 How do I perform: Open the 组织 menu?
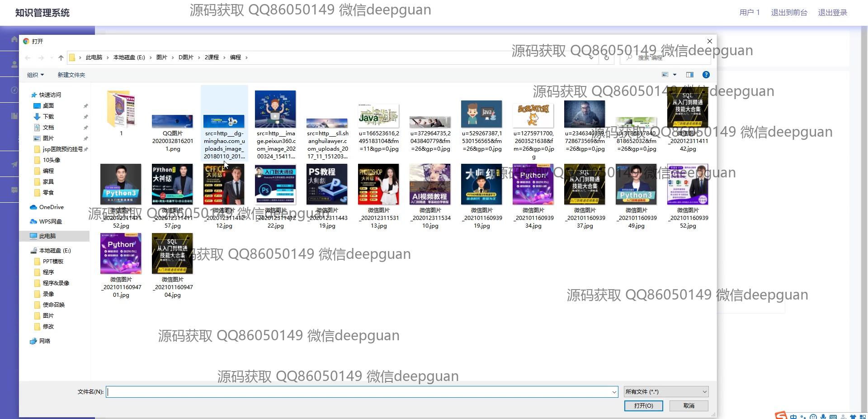point(36,75)
